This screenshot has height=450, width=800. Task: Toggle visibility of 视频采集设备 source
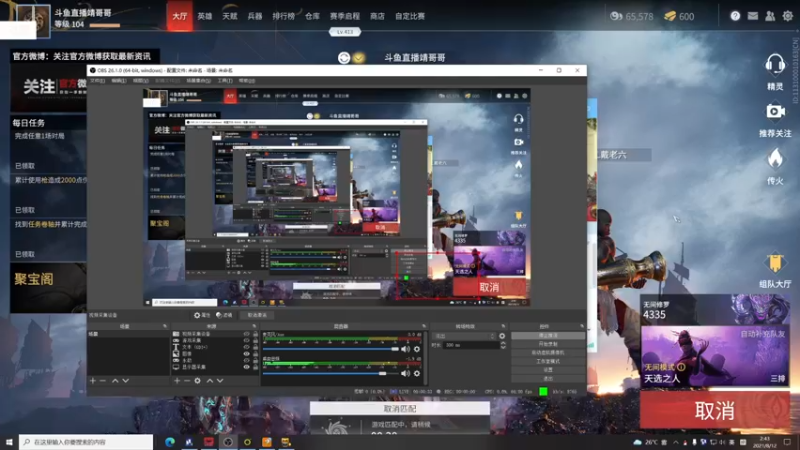tap(246, 334)
